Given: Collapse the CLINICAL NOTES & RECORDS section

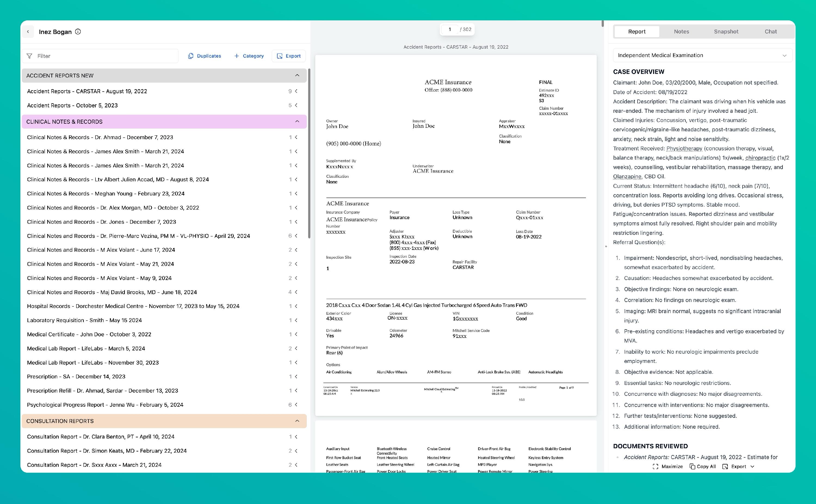Looking at the screenshot, I should tap(297, 121).
